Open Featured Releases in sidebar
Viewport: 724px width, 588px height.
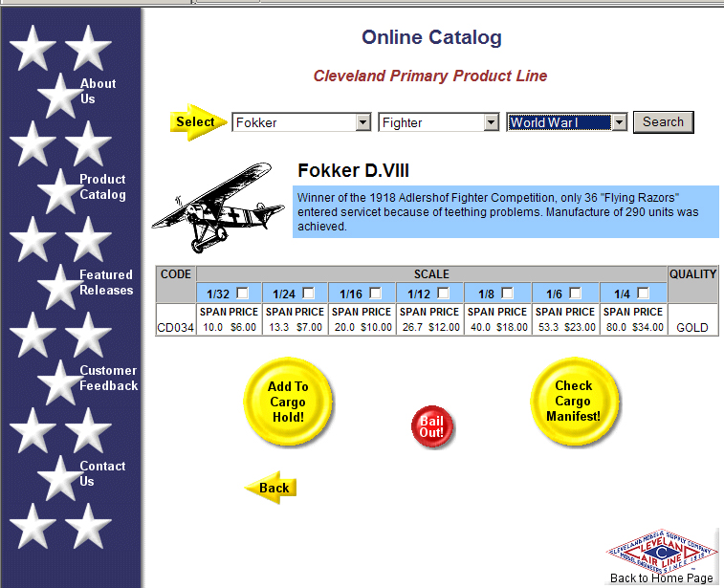click(106, 282)
